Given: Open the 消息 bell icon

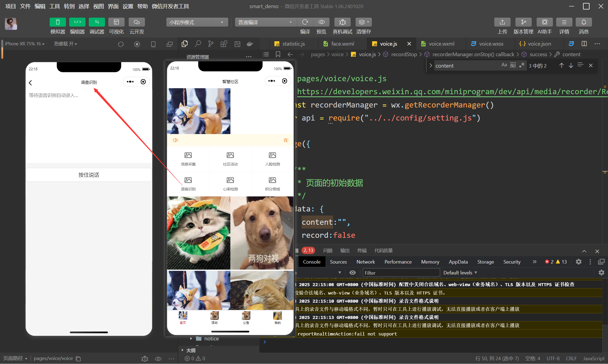Looking at the screenshot, I should coord(584,22).
